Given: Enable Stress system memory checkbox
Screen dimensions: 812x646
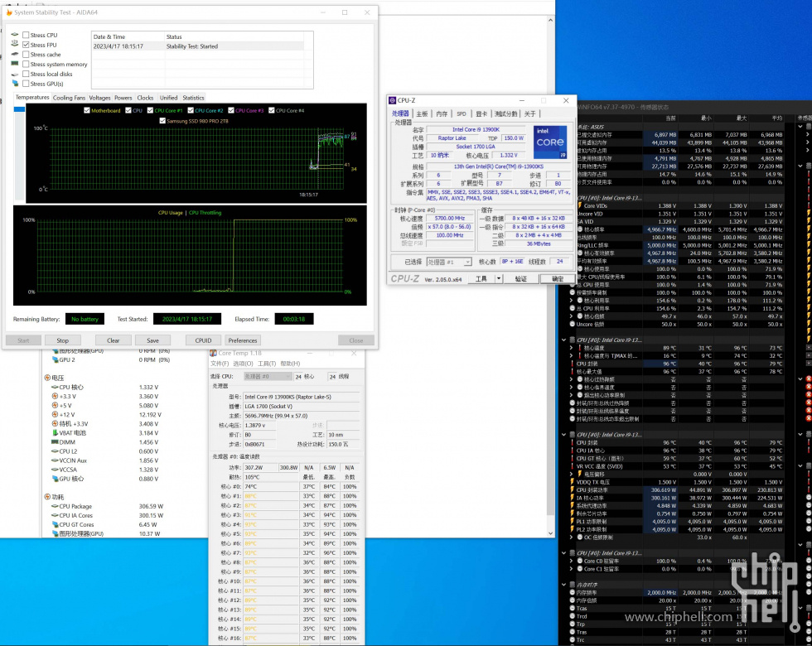Looking at the screenshot, I should pos(26,65).
